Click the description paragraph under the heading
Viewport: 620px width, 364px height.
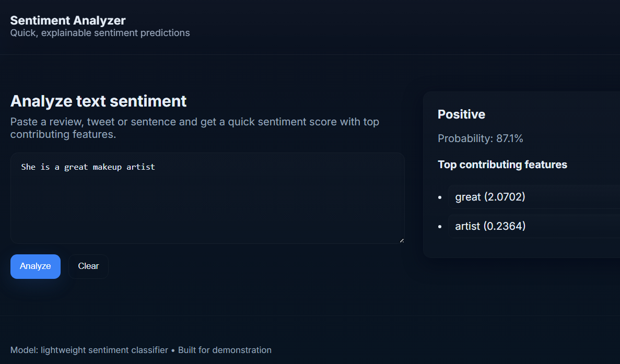tap(194, 128)
